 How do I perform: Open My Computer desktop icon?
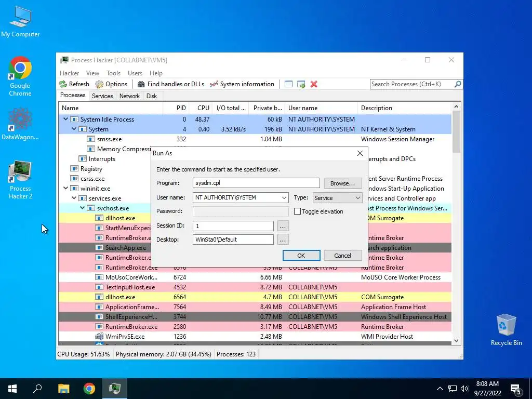pos(20,21)
